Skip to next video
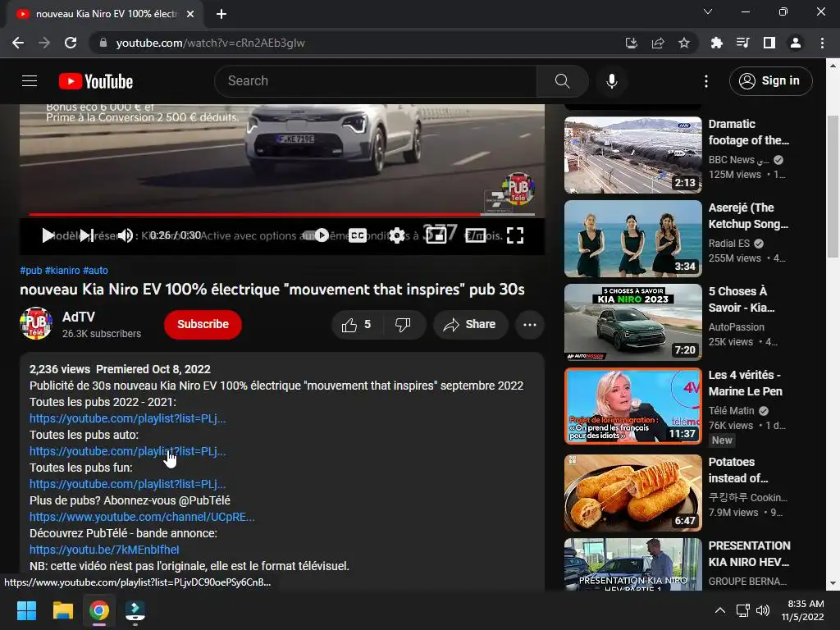Image resolution: width=840 pixels, height=630 pixels. click(86, 235)
